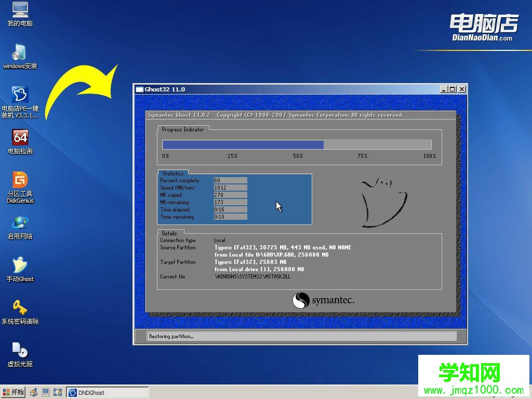Click the Target Partition Fat32 25603 MB line

[x=250, y=262]
